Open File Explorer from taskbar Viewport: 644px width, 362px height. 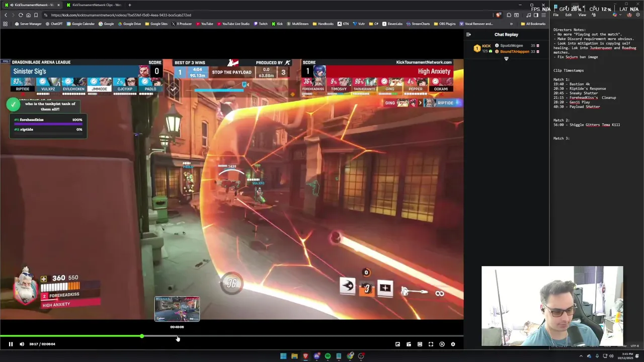[294, 356]
